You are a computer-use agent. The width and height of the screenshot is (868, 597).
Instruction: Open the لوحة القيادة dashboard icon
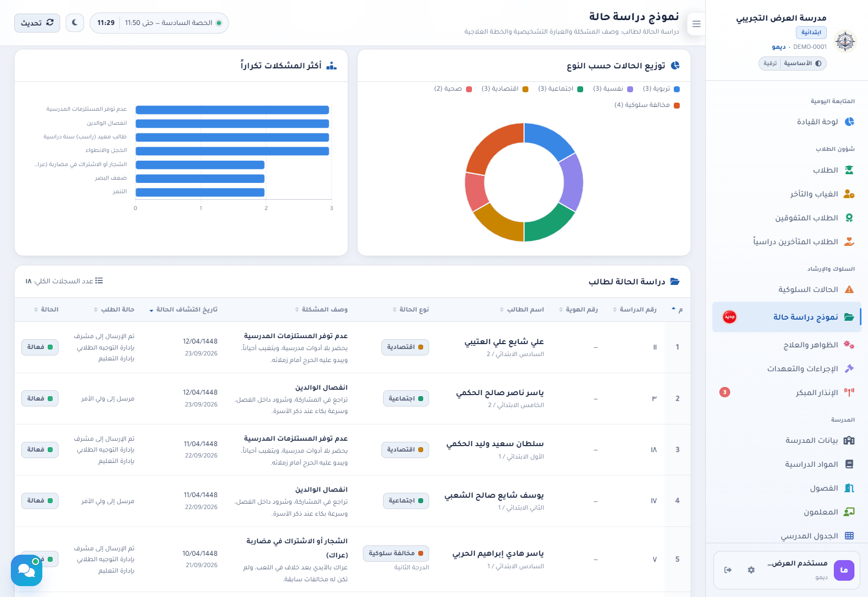(x=850, y=122)
